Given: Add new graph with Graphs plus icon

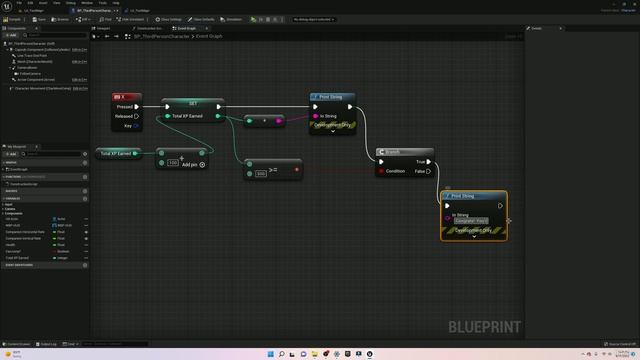Looking at the screenshot, I should 85,162.
